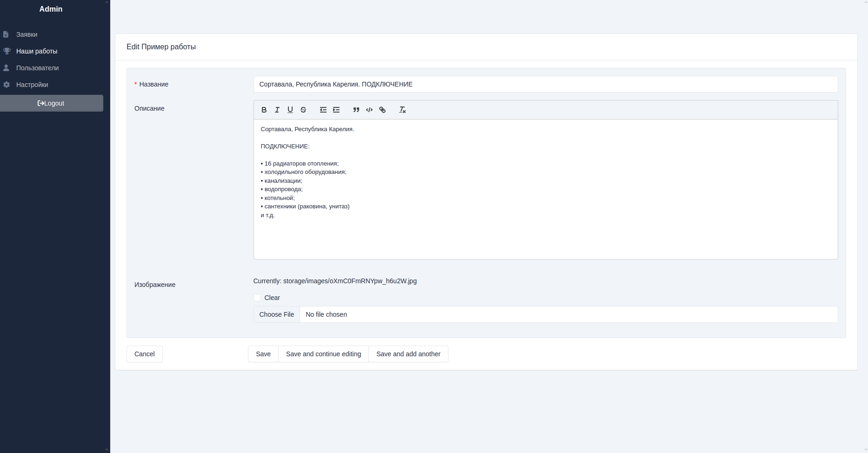Screen dimensions: 868x453
Task: Toggle bold formatting in the editor toolbar
Action: click(x=264, y=110)
